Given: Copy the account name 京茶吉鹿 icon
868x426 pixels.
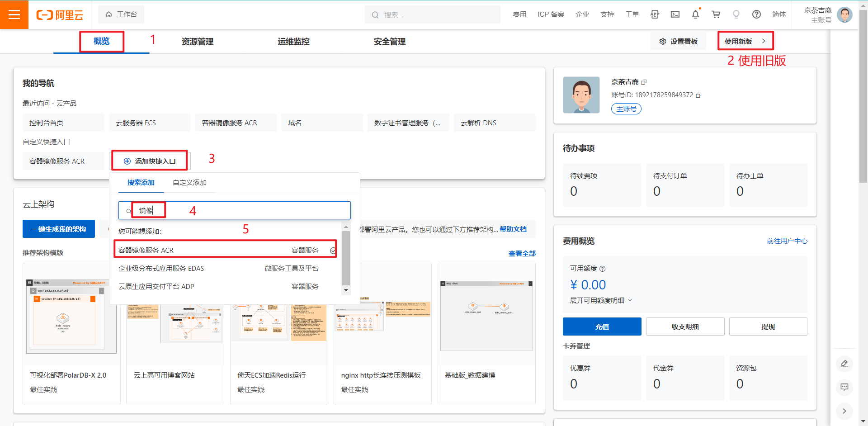Looking at the screenshot, I should tap(644, 82).
